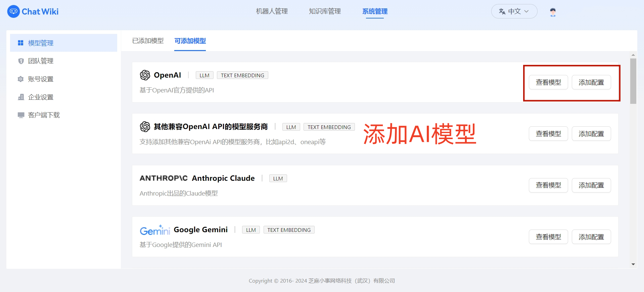Click 添加配置 for Google Gemini
The image size is (644, 292).
click(x=591, y=237)
